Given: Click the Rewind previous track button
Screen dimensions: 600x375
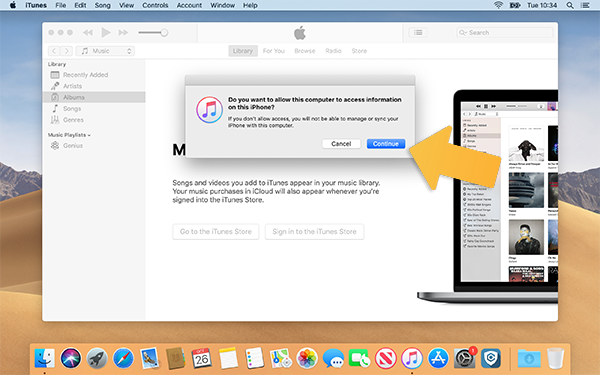Looking at the screenshot, I should (88, 33).
